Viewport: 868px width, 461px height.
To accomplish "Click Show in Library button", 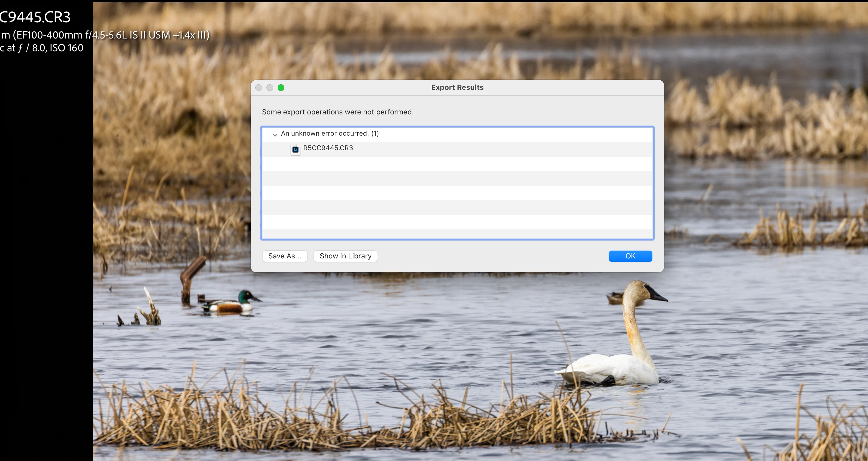I will click(x=345, y=256).
